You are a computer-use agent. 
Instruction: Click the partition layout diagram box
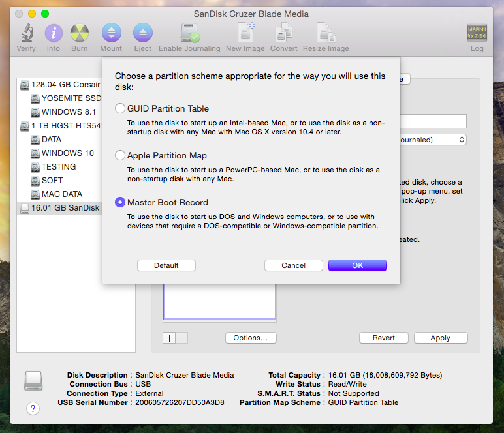219,302
